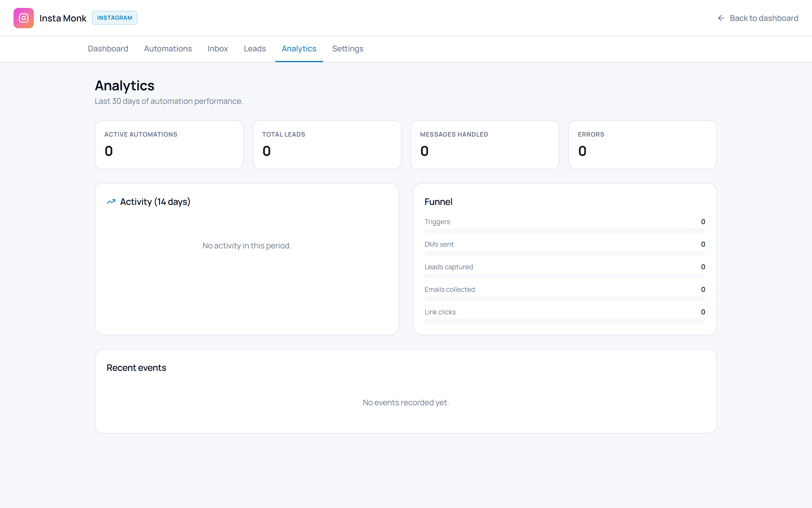The image size is (812, 508).
Task: Select the Analytics tab
Action: [x=299, y=49]
